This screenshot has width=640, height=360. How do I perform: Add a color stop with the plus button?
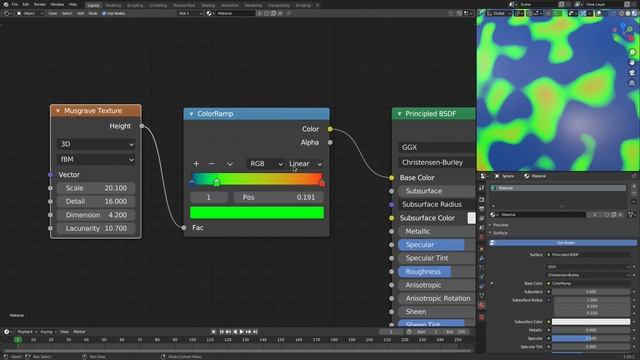click(x=196, y=164)
